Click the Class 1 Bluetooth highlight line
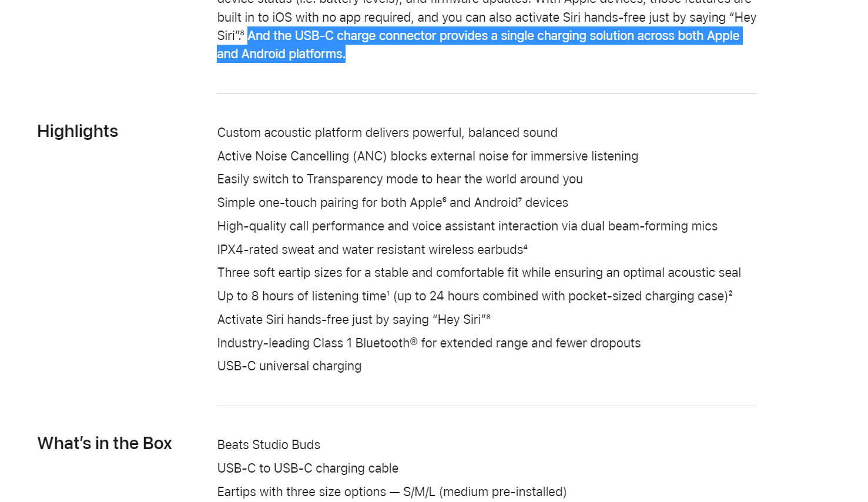868x502 pixels. 429,343
